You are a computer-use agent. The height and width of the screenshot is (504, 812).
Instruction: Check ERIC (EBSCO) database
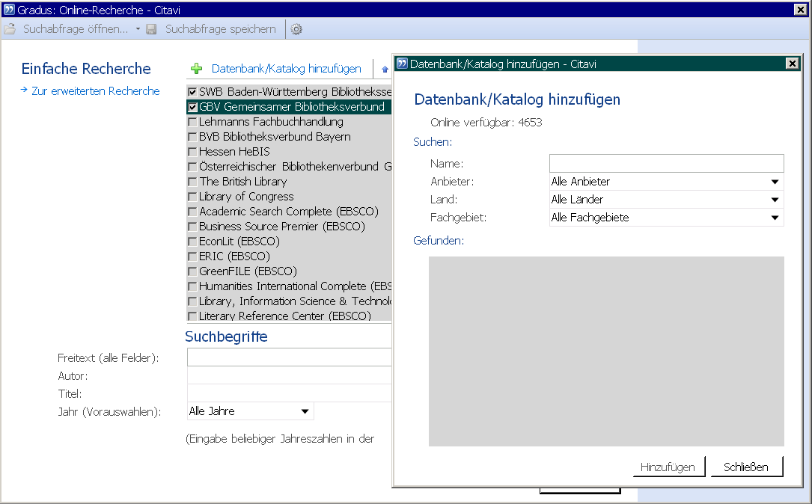pyautogui.click(x=192, y=256)
